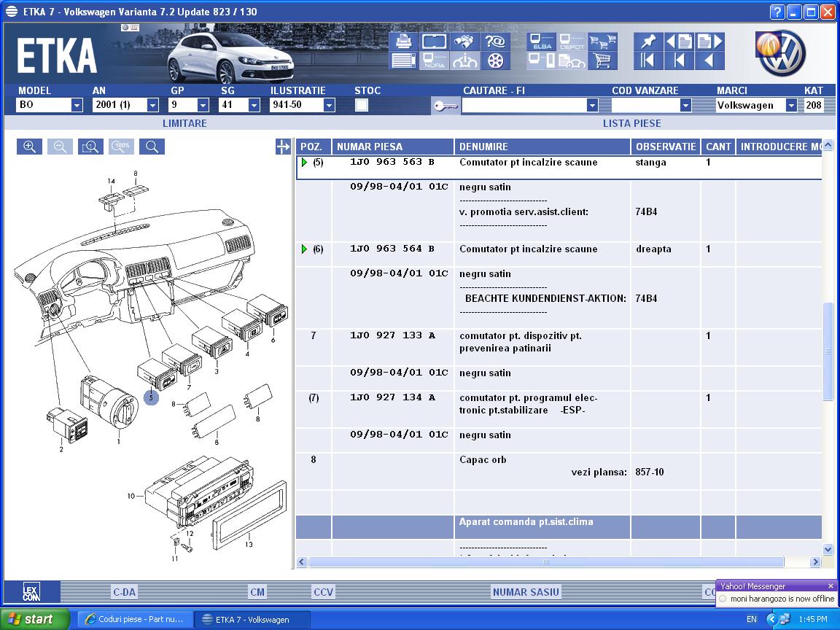Click the NORA toolbar icon

(x=434, y=61)
